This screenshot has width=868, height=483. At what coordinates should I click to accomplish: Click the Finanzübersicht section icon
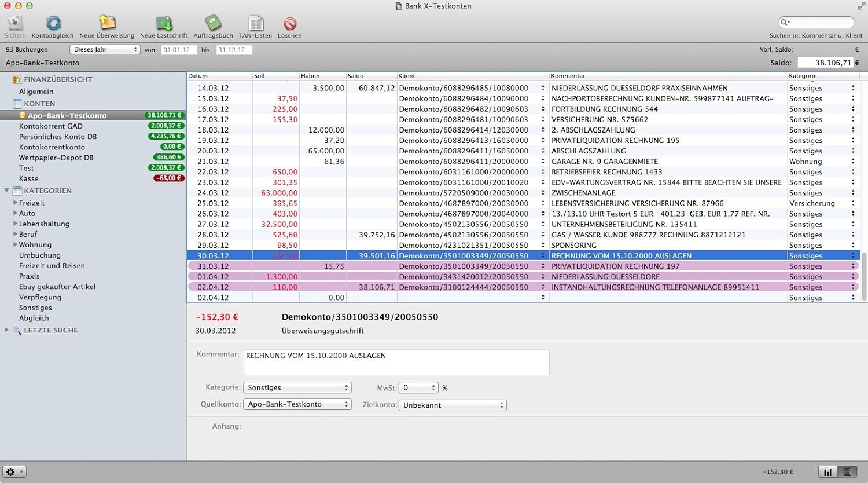[17, 79]
